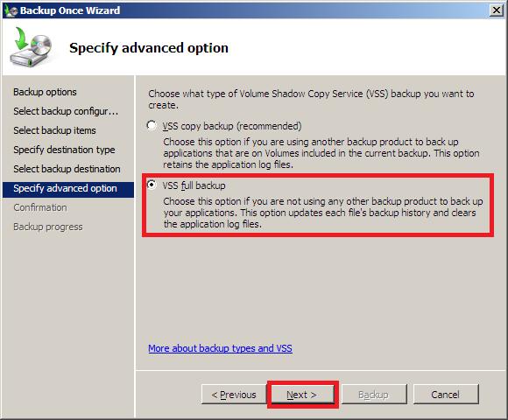Click the backup disk icon in header
This screenshot has width=508, height=420.
tap(31, 47)
